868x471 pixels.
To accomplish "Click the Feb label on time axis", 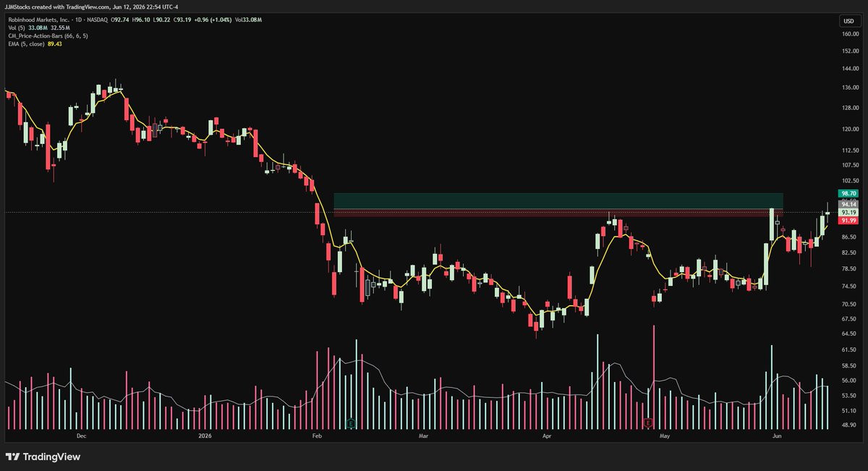I will 316,436.
